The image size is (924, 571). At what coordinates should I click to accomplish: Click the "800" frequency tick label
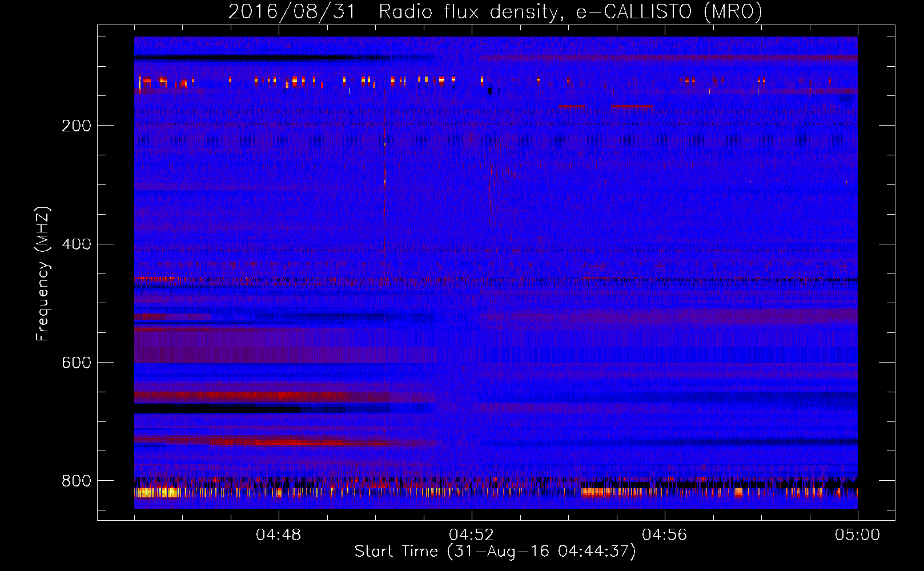click(x=77, y=481)
